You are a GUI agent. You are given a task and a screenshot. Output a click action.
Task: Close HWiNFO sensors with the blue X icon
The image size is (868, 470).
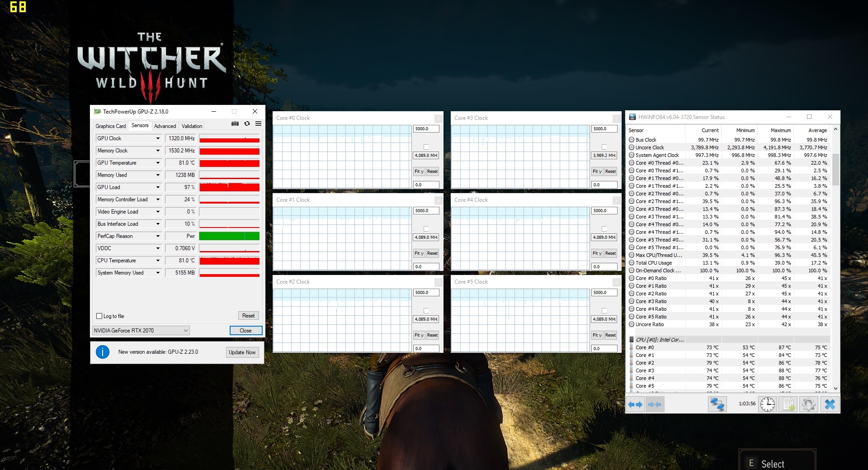click(x=830, y=404)
